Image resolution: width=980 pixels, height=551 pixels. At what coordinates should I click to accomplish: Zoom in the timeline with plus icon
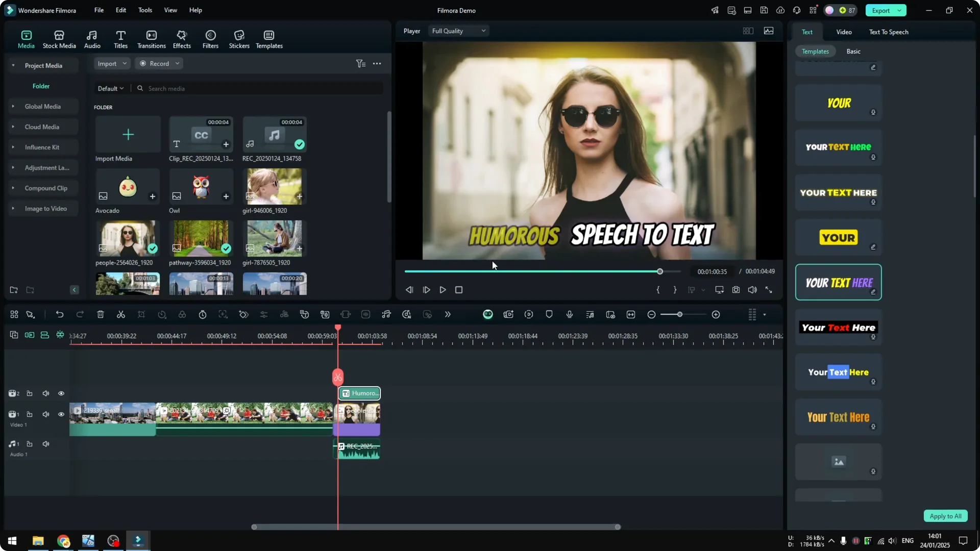tap(716, 315)
